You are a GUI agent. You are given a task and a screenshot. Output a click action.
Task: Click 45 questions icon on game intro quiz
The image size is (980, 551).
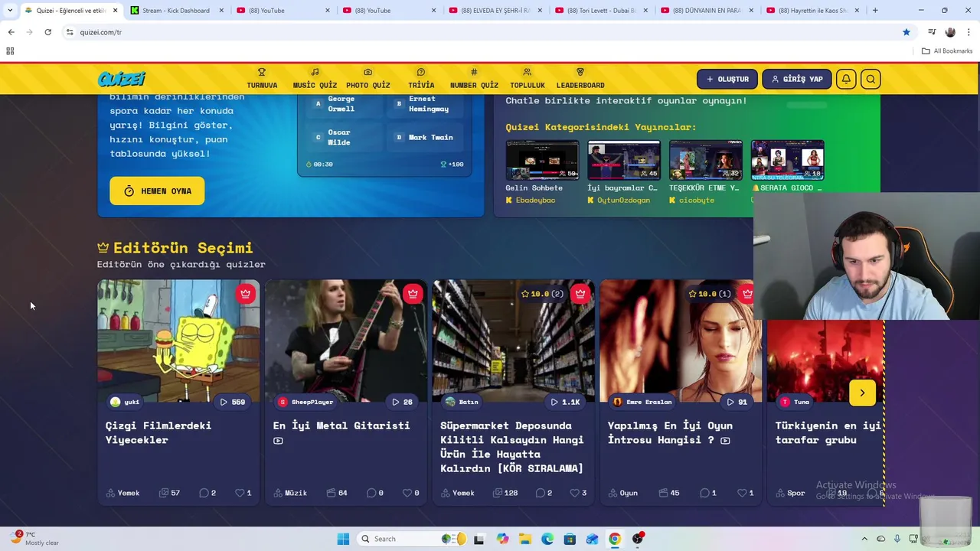tap(669, 493)
